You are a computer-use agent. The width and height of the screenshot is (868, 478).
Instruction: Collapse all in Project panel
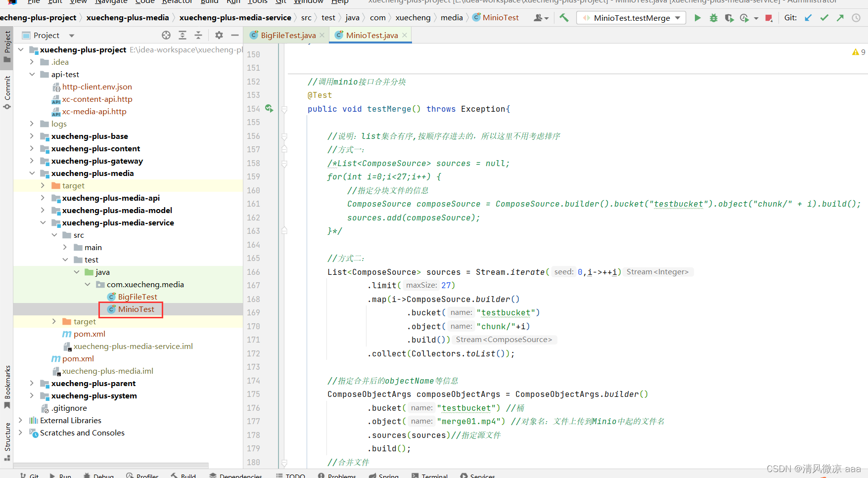(198, 35)
